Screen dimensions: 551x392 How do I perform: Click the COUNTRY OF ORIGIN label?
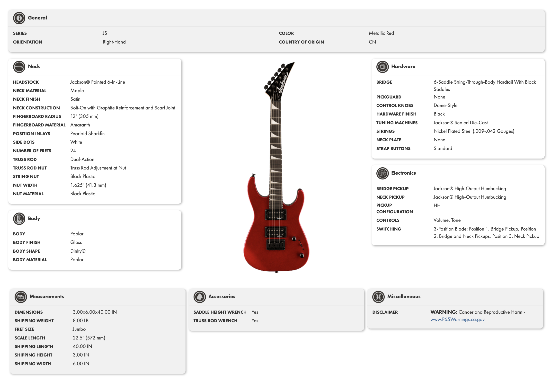tap(301, 42)
